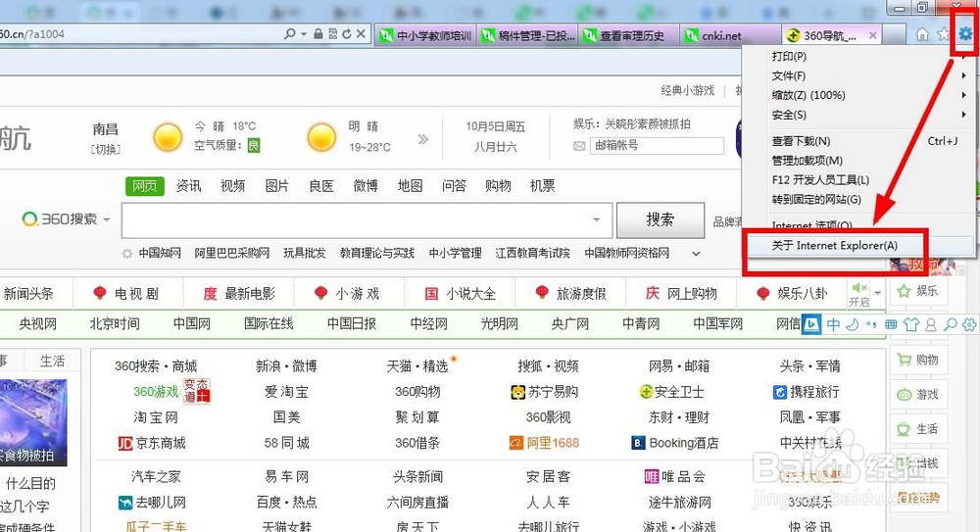
Task: Expand address bar dropdown arrow
Action: click(304, 33)
